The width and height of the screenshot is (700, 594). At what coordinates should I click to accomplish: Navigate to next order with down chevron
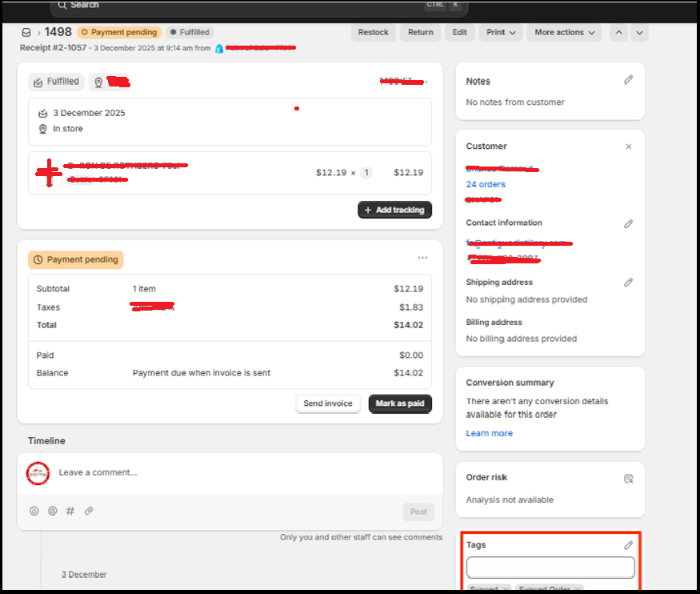pos(638,32)
